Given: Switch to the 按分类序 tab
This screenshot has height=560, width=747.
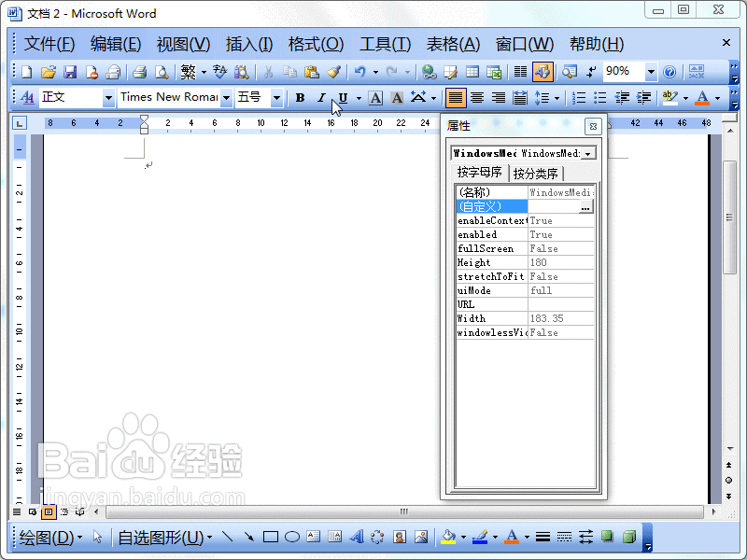Looking at the screenshot, I should click(x=535, y=174).
